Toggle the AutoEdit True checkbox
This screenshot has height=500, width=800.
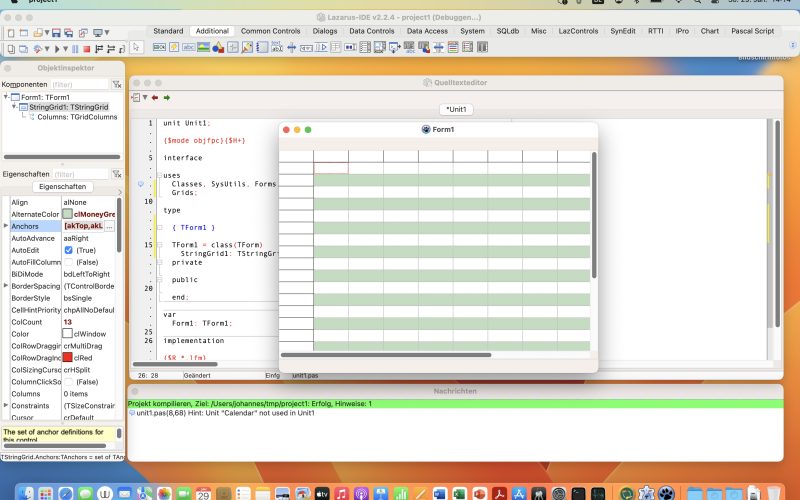click(x=69, y=250)
